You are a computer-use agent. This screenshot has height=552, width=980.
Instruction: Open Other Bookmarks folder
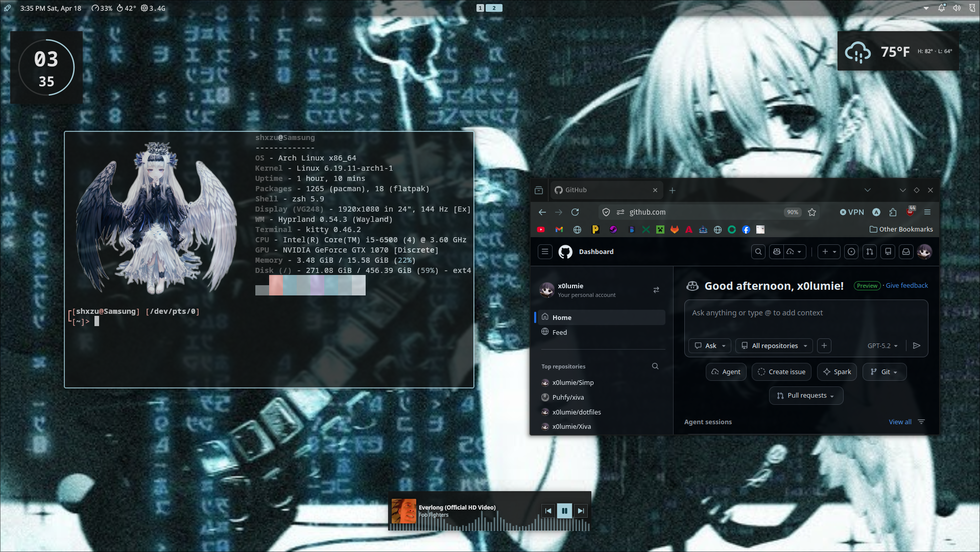point(901,229)
